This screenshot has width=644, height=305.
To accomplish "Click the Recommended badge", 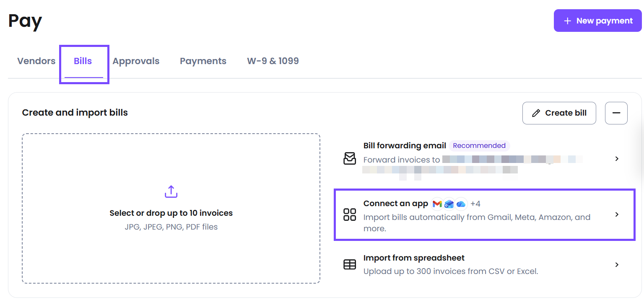I will click(x=479, y=146).
